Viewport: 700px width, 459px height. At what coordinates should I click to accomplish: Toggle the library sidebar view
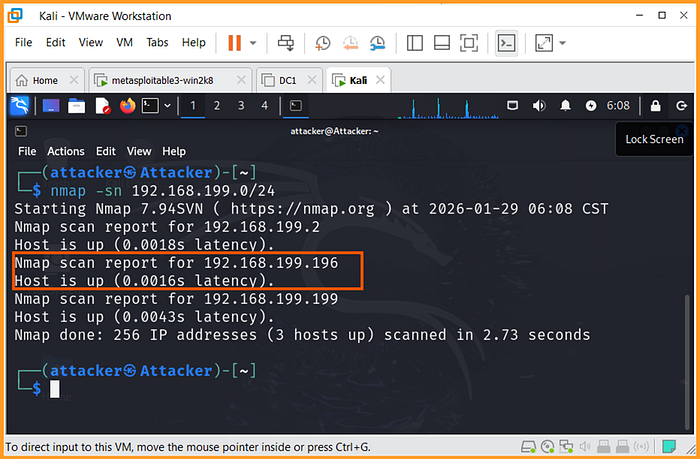coord(415,43)
